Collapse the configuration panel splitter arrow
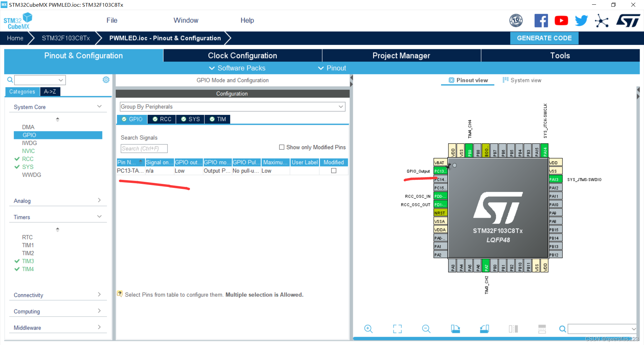The height and width of the screenshot is (345, 644). [x=351, y=78]
